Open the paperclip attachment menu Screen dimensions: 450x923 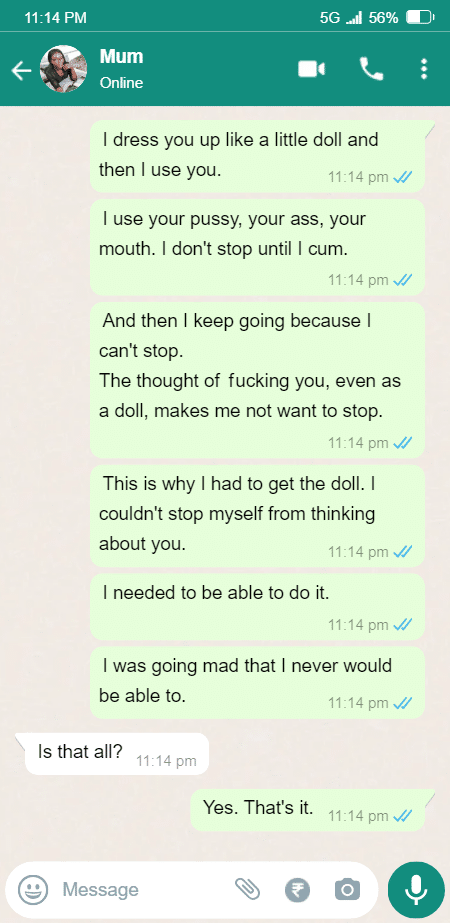[247, 889]
